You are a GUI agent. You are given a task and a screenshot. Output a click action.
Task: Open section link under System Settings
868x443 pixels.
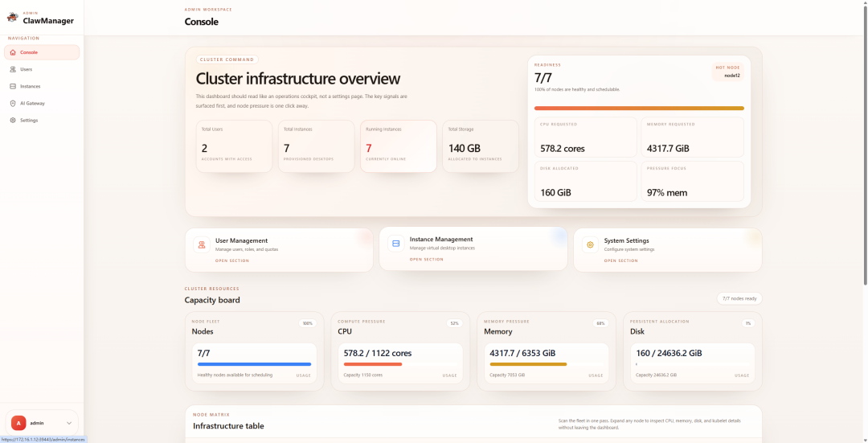[x=620, y=260]
